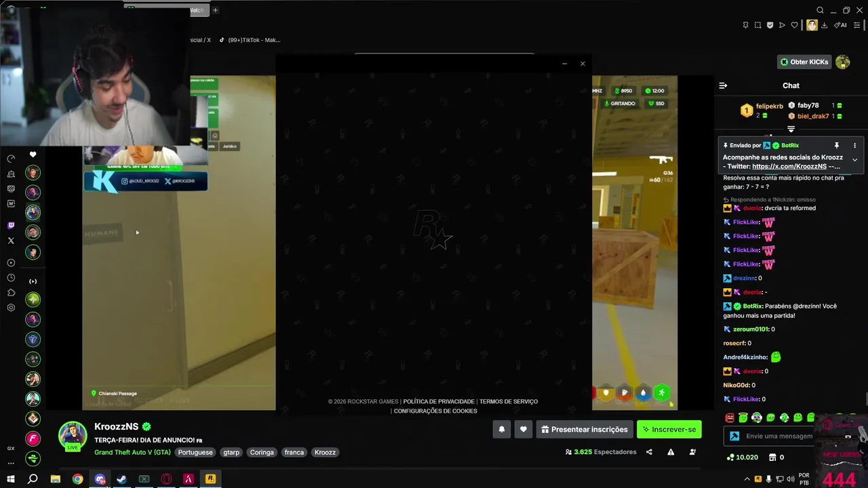
Task: Toggle stream notifications bell
Action: [x=502, y=429]
